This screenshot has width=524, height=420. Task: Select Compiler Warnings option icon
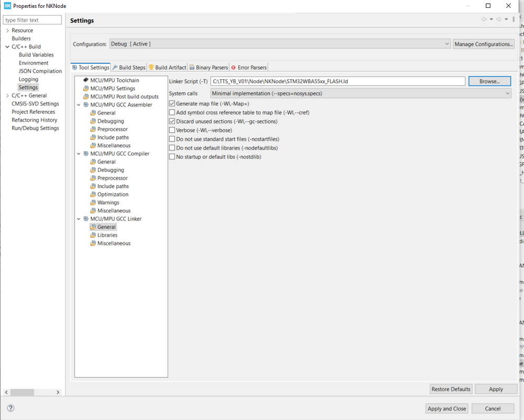(93, 202)
